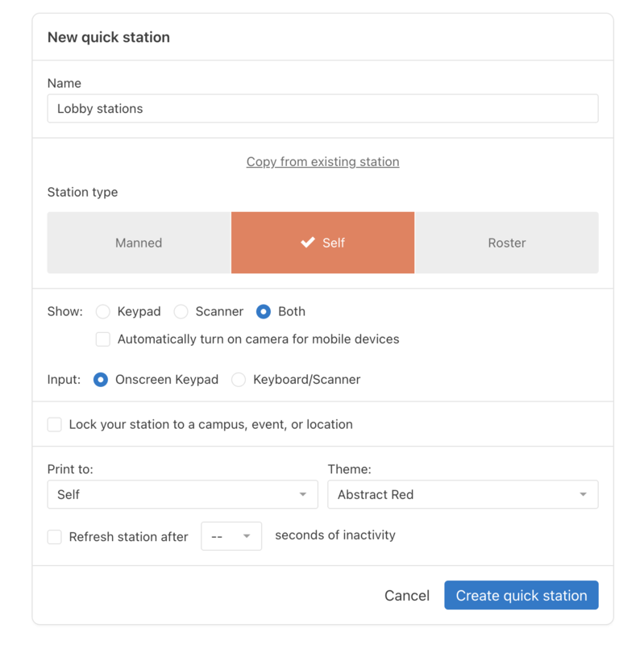Click the Print to dropdown arrow

pyautogui.click(x=303, y=494)
